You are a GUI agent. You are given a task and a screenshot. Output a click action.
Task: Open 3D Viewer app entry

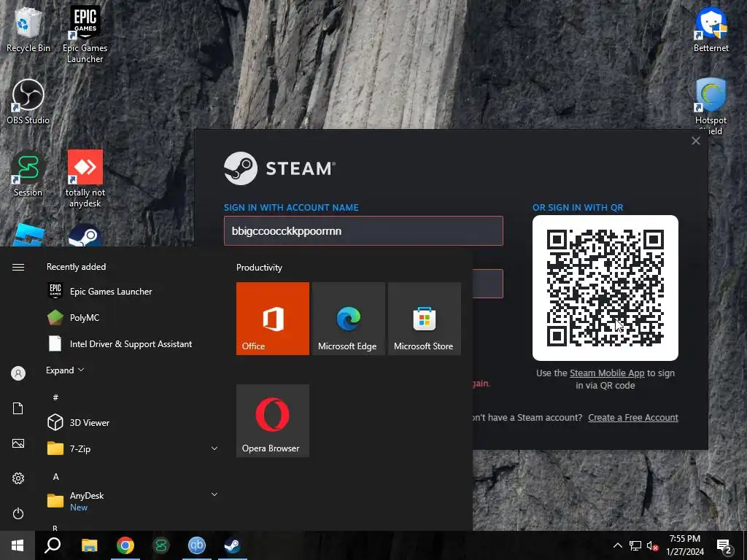click(x=133, y=422)
